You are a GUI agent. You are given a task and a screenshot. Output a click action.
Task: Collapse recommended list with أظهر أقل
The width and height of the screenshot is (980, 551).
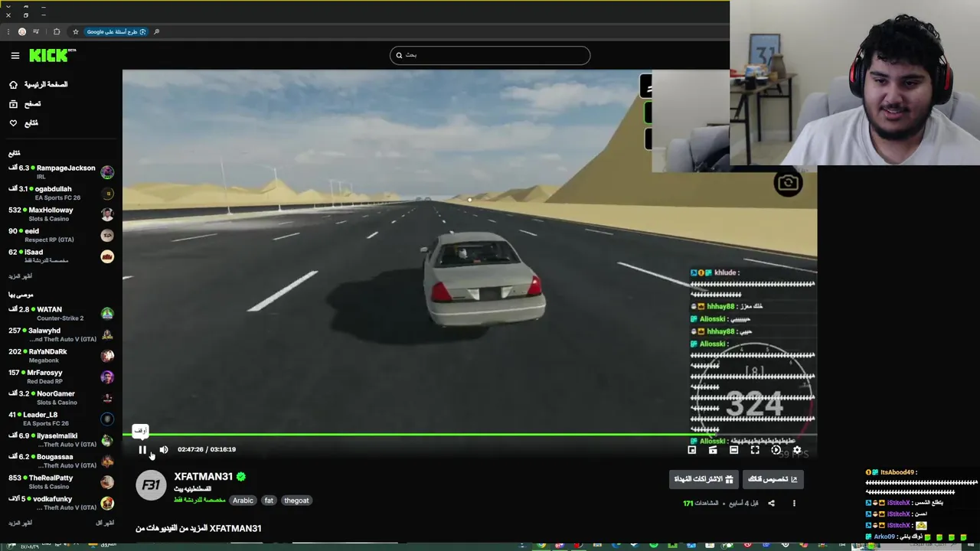coord(104,523)
